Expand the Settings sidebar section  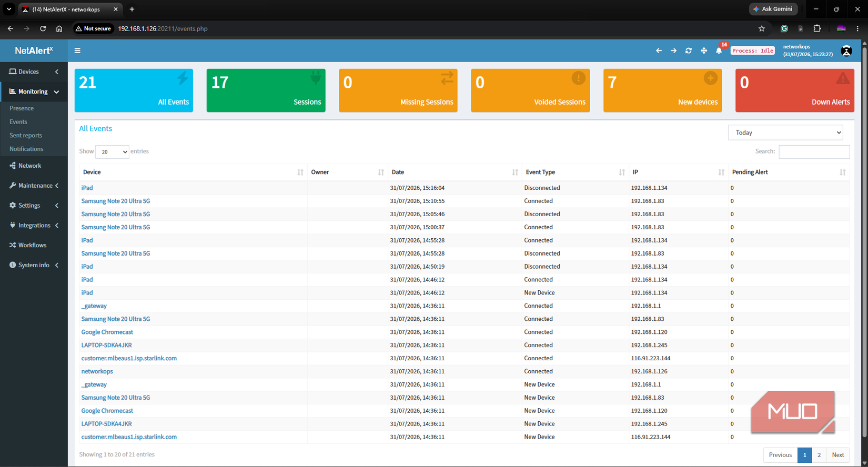pyautogui.click(x=34, y=205)
